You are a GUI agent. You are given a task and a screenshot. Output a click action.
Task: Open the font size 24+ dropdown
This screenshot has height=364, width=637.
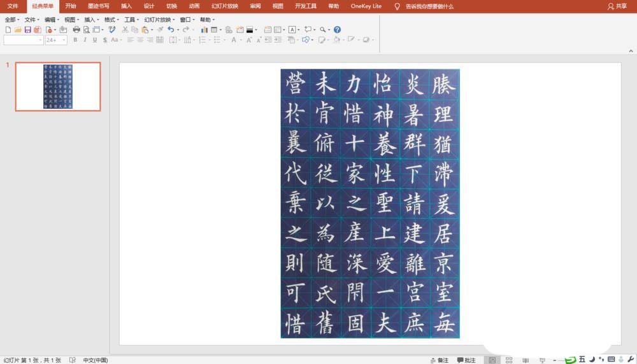(x=56, y=39)
